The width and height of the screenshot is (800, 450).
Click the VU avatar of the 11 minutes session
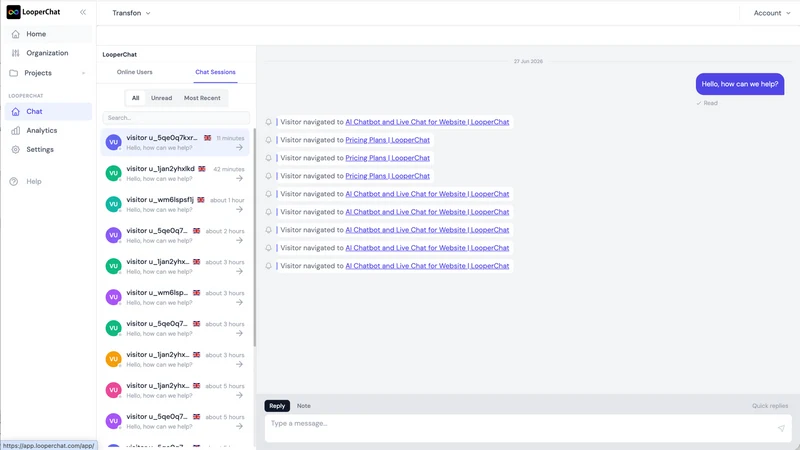tap(113, 142)
